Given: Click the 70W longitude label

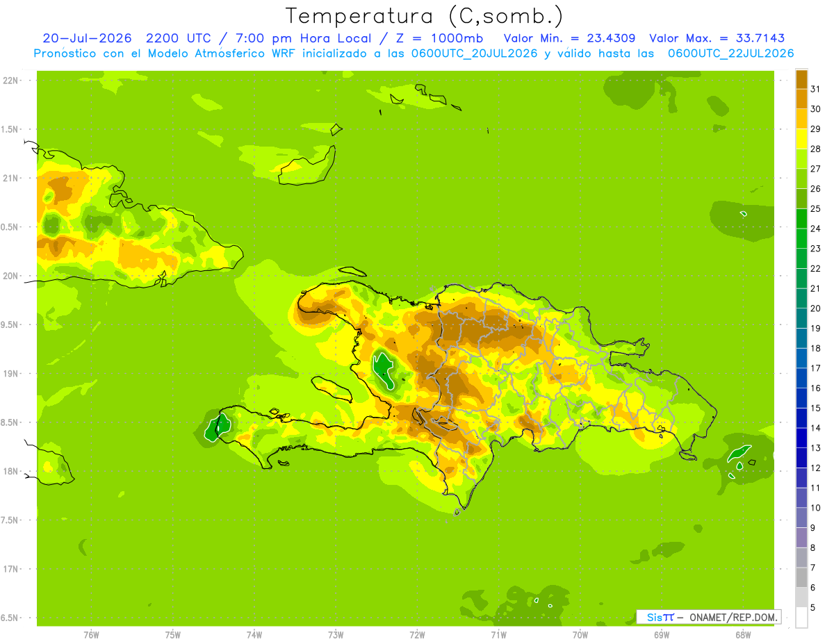Looking at the screenshot, I should [580, 634].
